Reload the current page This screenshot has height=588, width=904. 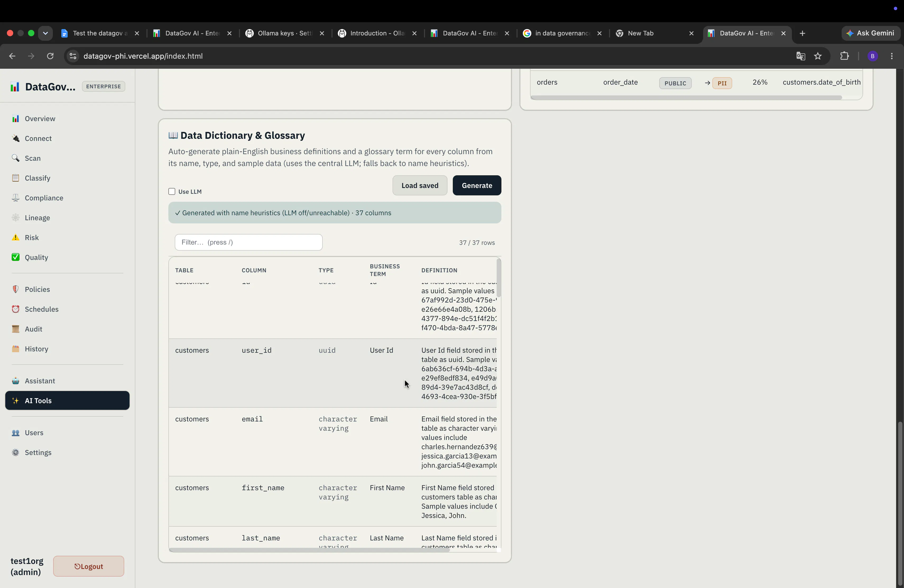pyautogui.click(x=50, y=56)
